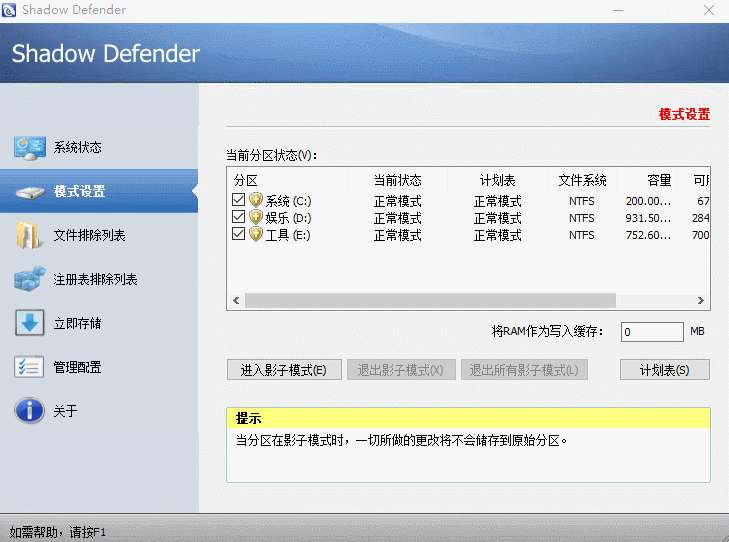The width and height of the screenshot is (729, 542).
Task: Go to 注册表排除列表 section
Action: 99,279
